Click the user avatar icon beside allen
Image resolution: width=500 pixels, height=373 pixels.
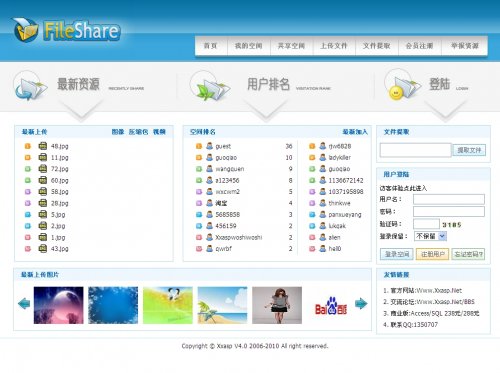click(323, 237)
